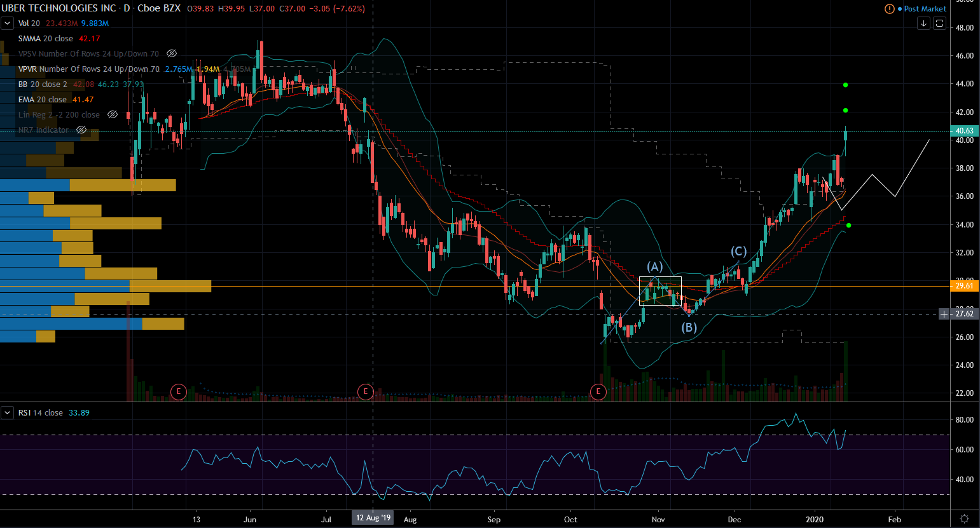
Task: Click the Post Market status label
Action: (925, 9)
